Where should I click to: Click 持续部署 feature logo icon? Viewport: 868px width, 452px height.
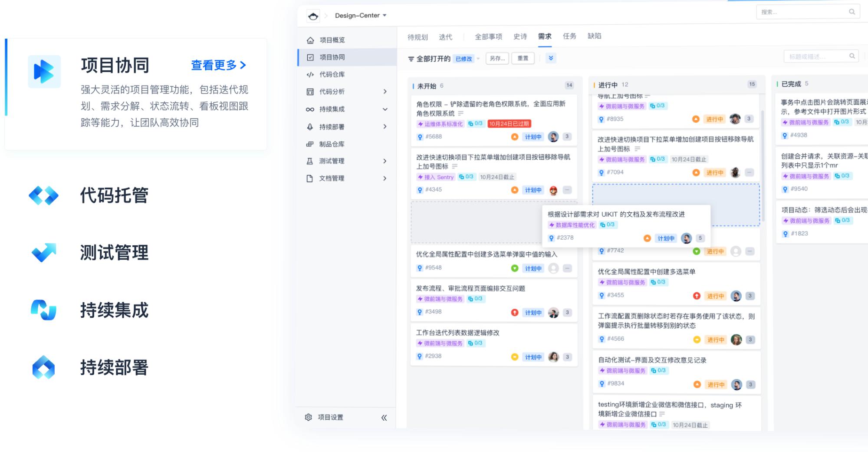click(43, 367)
